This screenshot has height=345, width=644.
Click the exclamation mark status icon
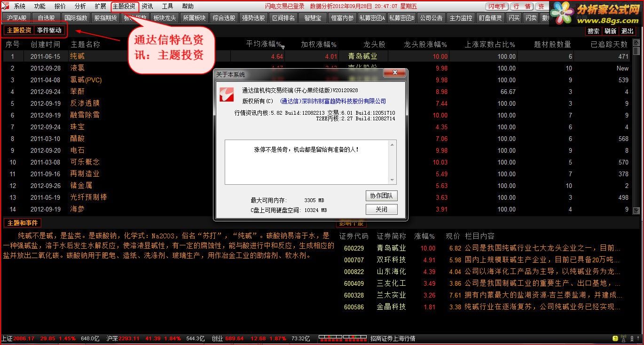(x=639, y=338)
